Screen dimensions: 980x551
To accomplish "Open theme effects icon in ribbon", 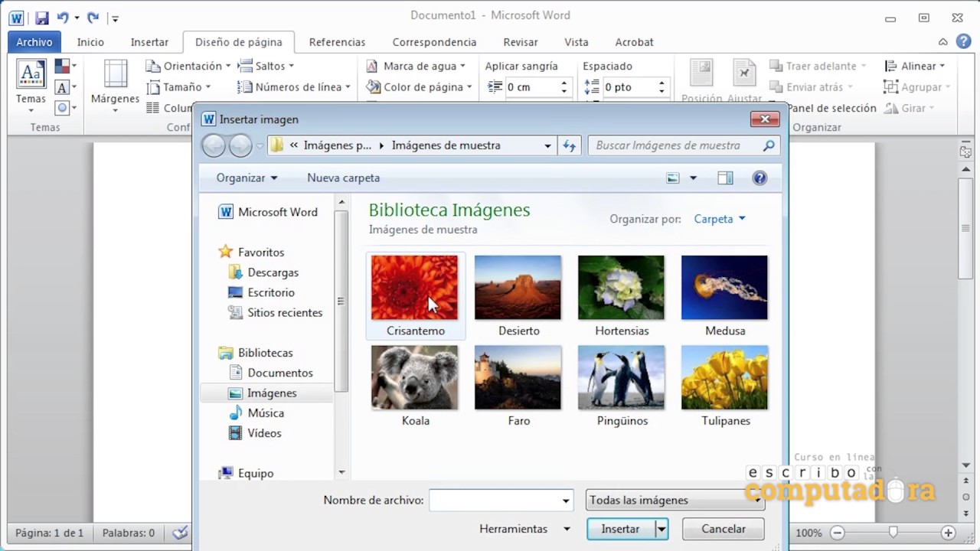I will coord(65,108).
